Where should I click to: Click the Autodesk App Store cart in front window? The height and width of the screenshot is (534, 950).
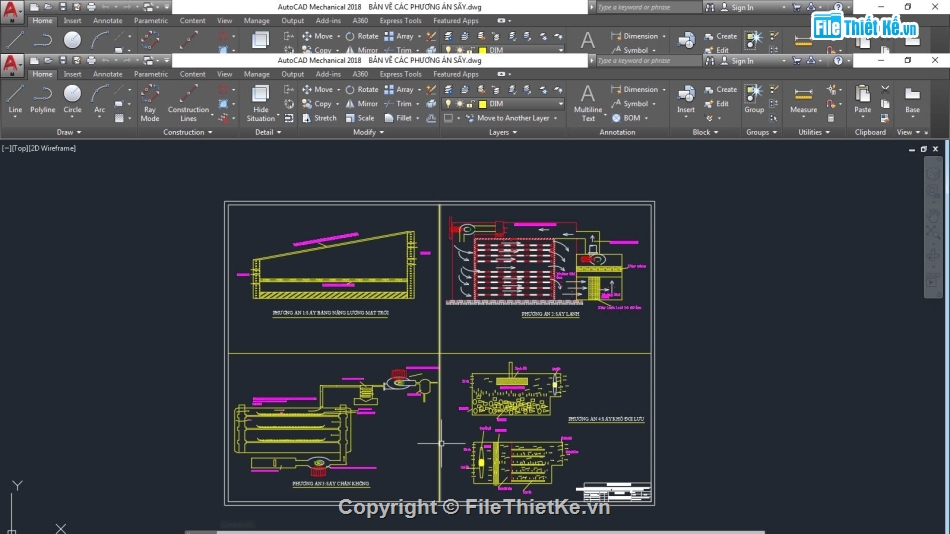[797, 61]
